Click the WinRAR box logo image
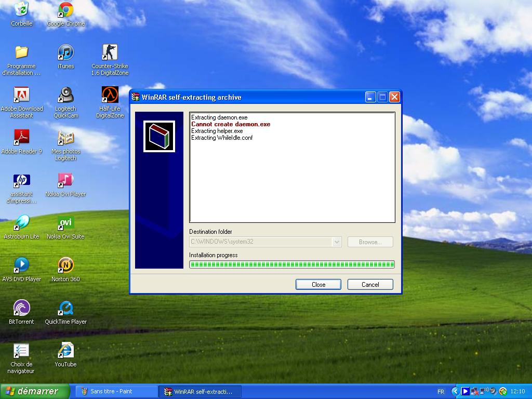The height and width of the screenshot is (399, 532). (159, 137)
